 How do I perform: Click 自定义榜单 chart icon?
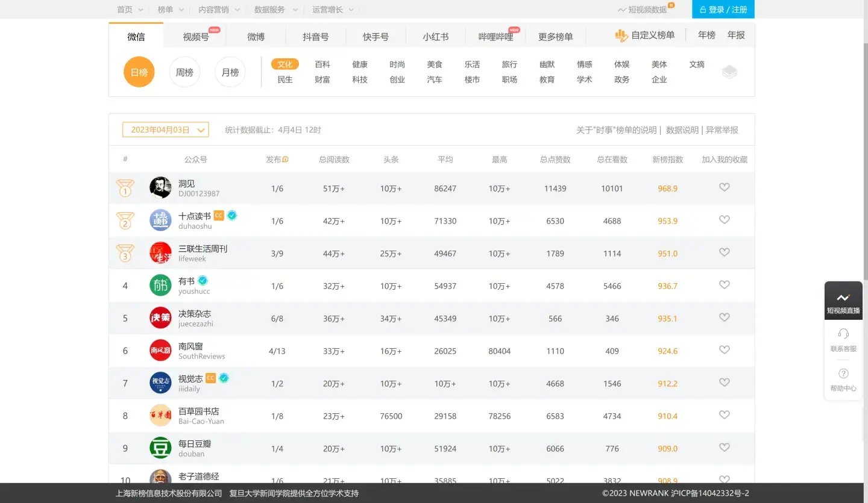621,36
